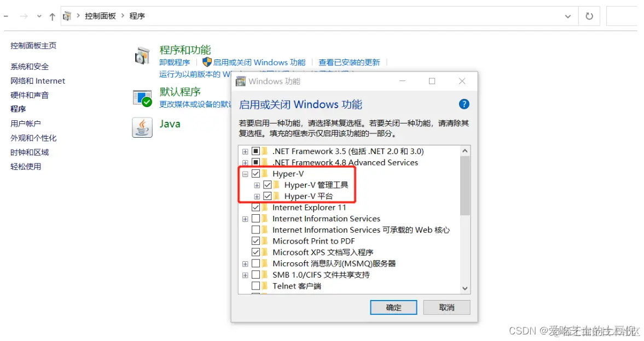
Task: Click the shield icon beside Windows features link
Action: click(x=207, y=62)
